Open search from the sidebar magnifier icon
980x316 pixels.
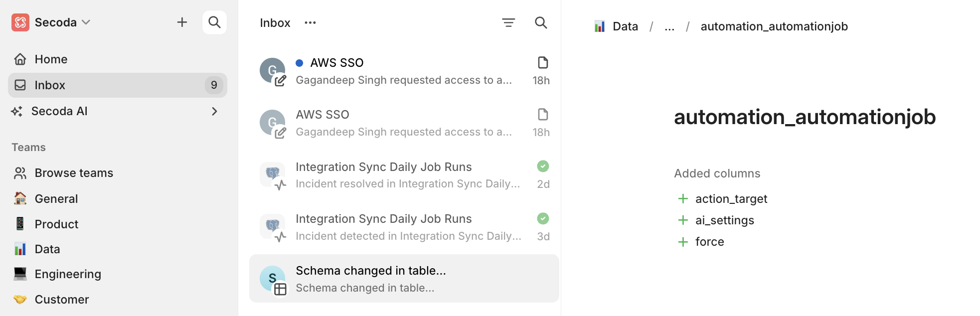click(x=214, y=22)
